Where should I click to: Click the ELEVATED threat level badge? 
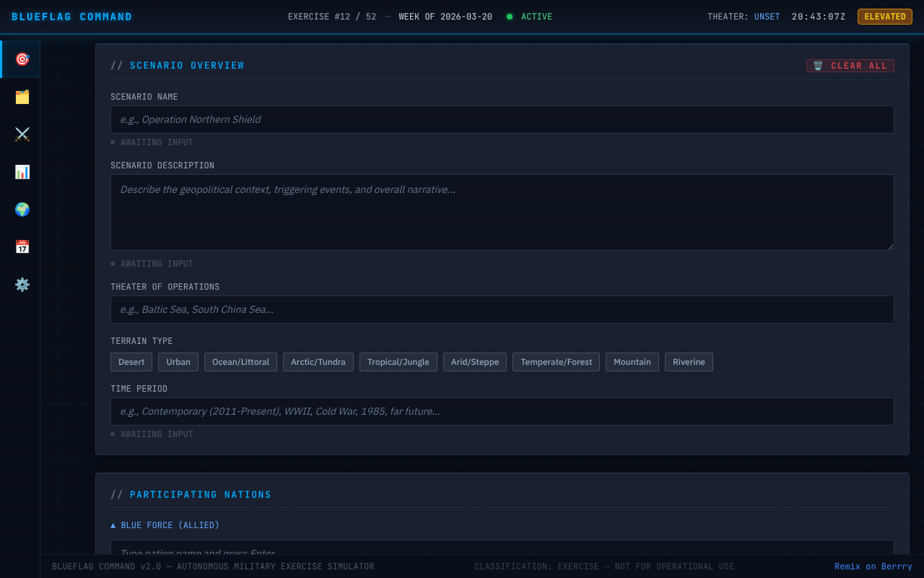click(x=884, y=16)
